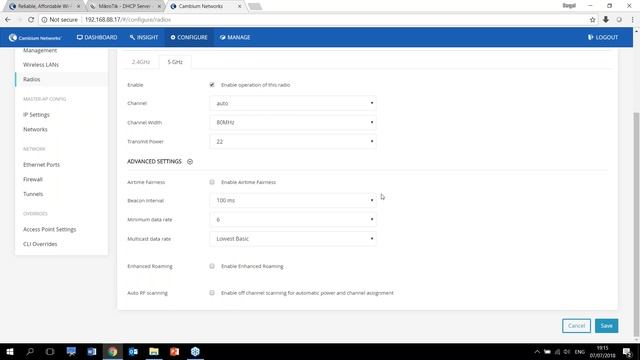This screenshot has height=360, width=640.
Task: Open the Channel Width dropdown
Action: coord(293,122)
